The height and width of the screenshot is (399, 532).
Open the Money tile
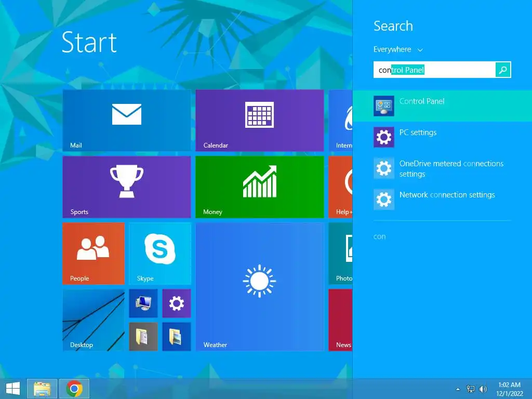[260, 187]
